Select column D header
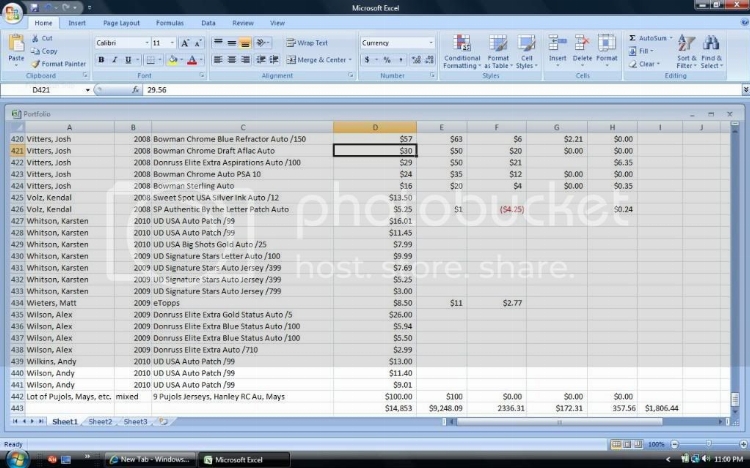This screenshot has width=750, height=468. pyautogui.click(x=375, y=127)
